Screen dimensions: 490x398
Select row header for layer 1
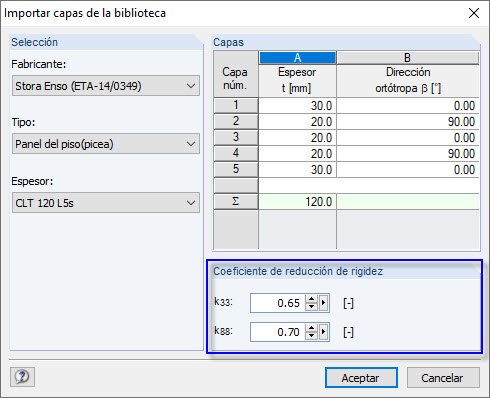(236, 105)
